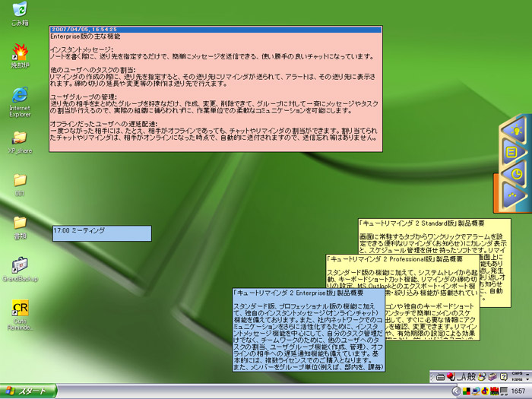Click the 17:00 ミーティング blue note
The image size is (532, 399).
[x=102, y=233]
